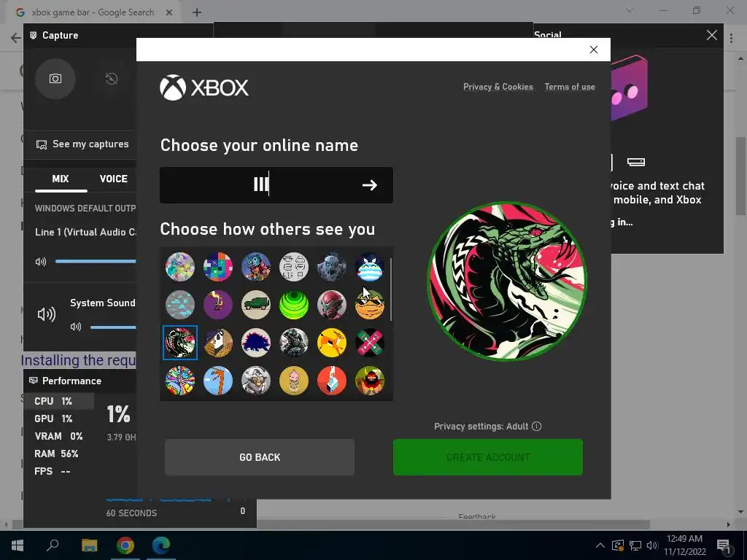This screenshot has height=560, width=747.
Task: Choose the monochrome soldier avatar
Action: (294, 343)
